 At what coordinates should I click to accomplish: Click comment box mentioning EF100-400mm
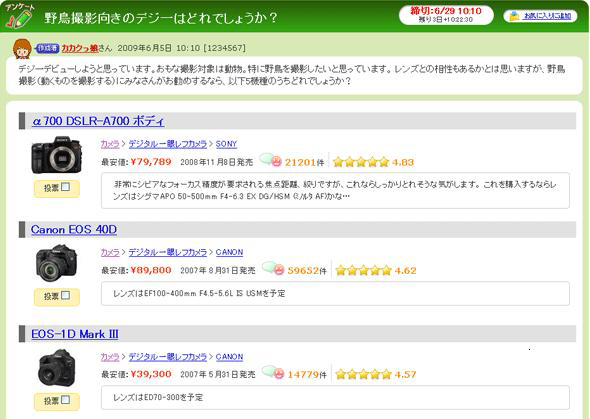pos(335,293)
